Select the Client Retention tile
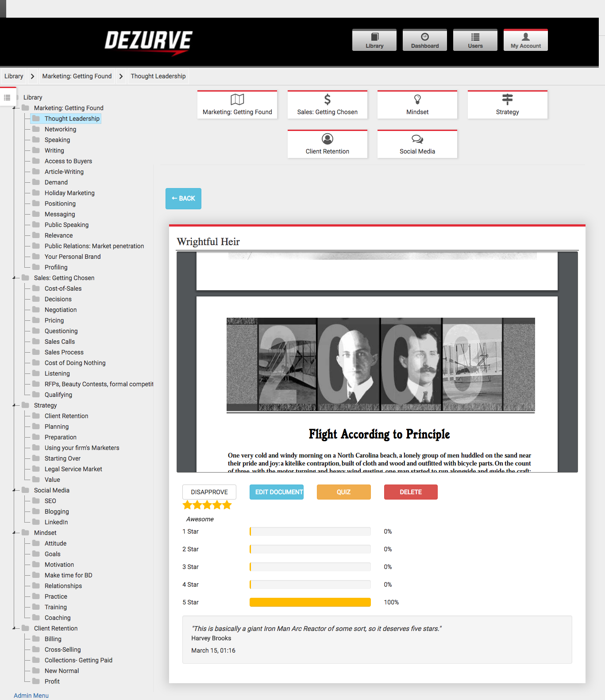Screen dimensions: 605x700 pos(328,144)
